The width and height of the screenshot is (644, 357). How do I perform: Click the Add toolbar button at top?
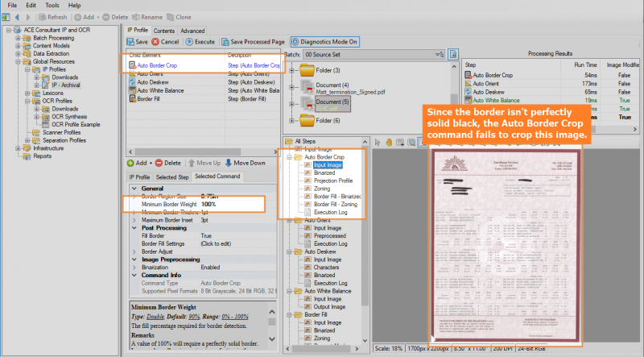click(x=87, y=17)
